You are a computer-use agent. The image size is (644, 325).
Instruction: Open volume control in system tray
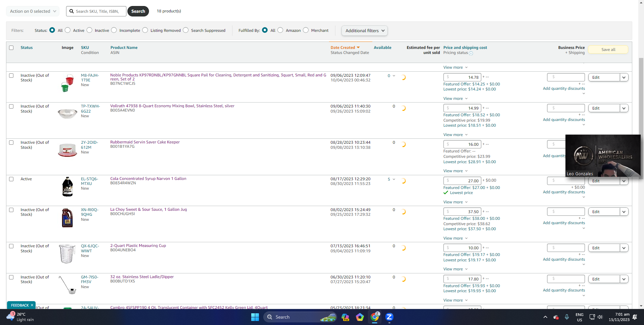point(600,317)
